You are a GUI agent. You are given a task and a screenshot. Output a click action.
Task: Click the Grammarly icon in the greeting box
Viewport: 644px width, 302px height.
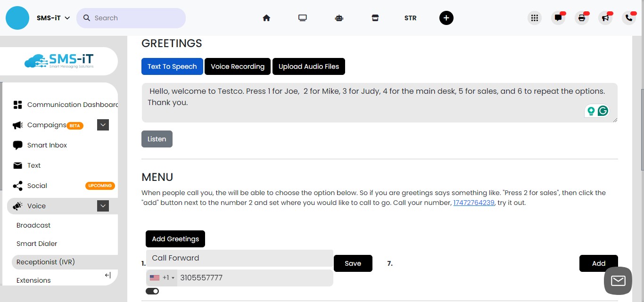603,111
